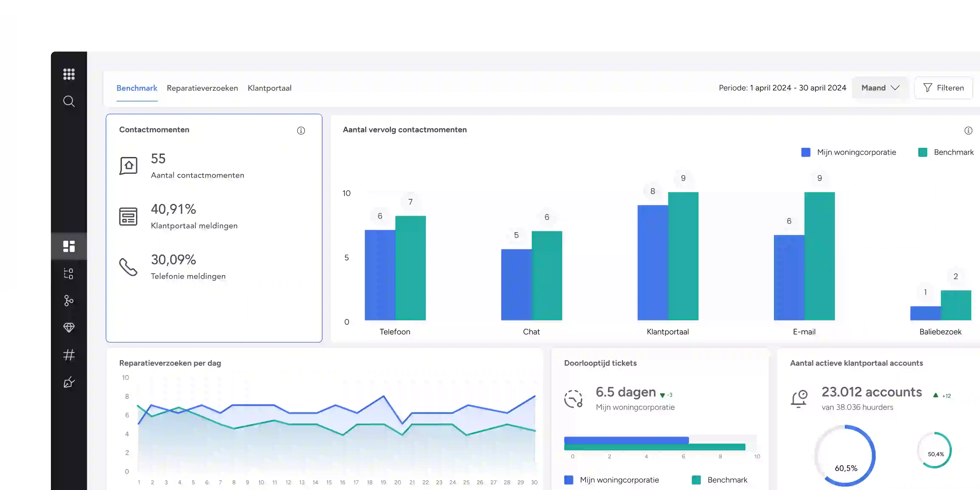Click blue Klantportaal bar labeled 8
980x490 pixels.
(653, 263)
